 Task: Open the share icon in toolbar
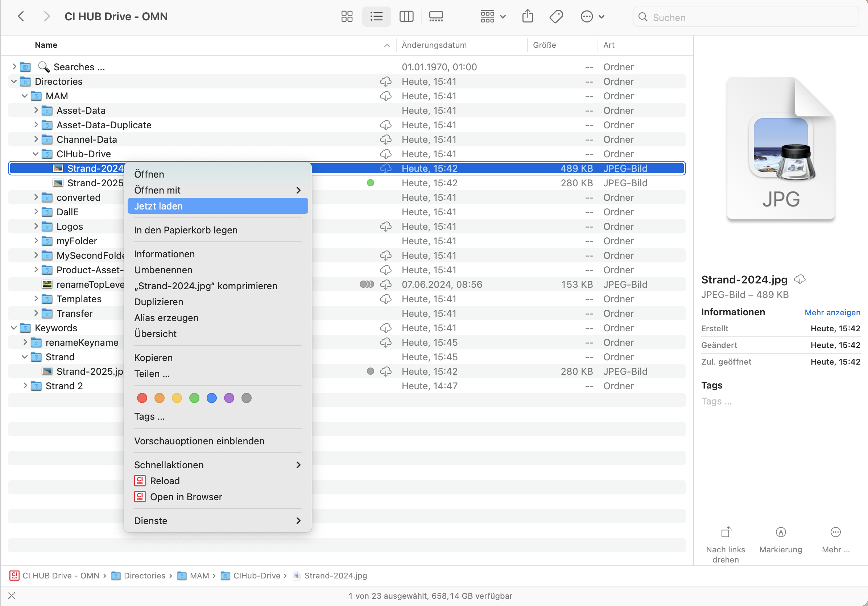pos(528,16)
